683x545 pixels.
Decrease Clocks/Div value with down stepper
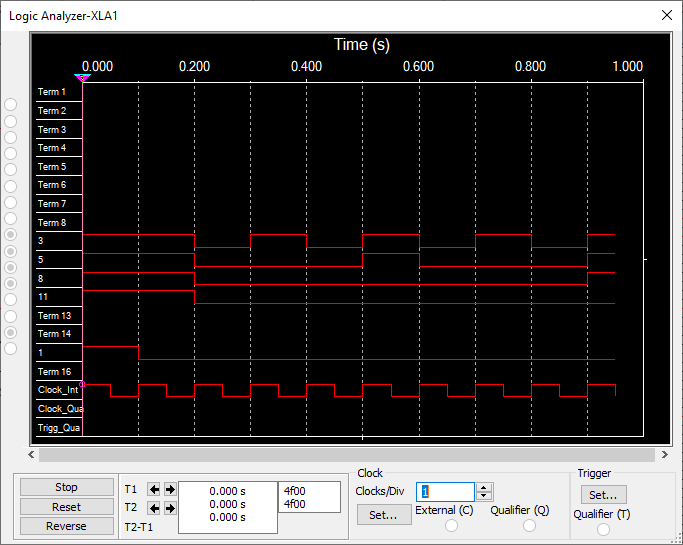484,496
